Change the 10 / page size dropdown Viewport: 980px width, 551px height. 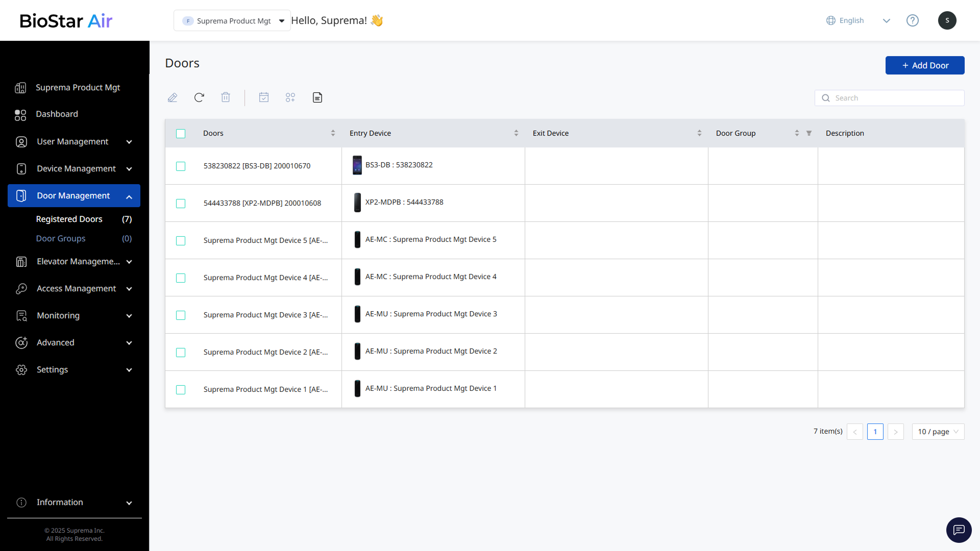tap(938, 432)
